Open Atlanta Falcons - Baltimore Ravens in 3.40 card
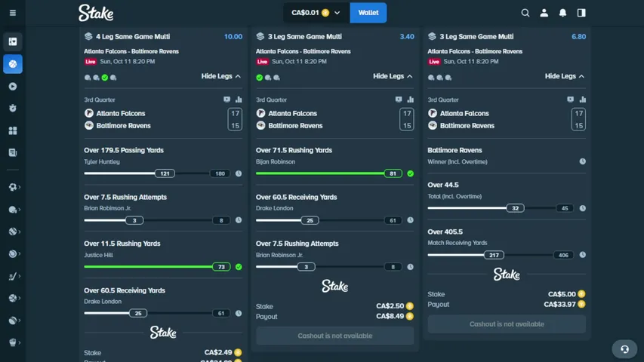Image resolution: width=644 pixels, height=362 pixels. click(303, 51)
